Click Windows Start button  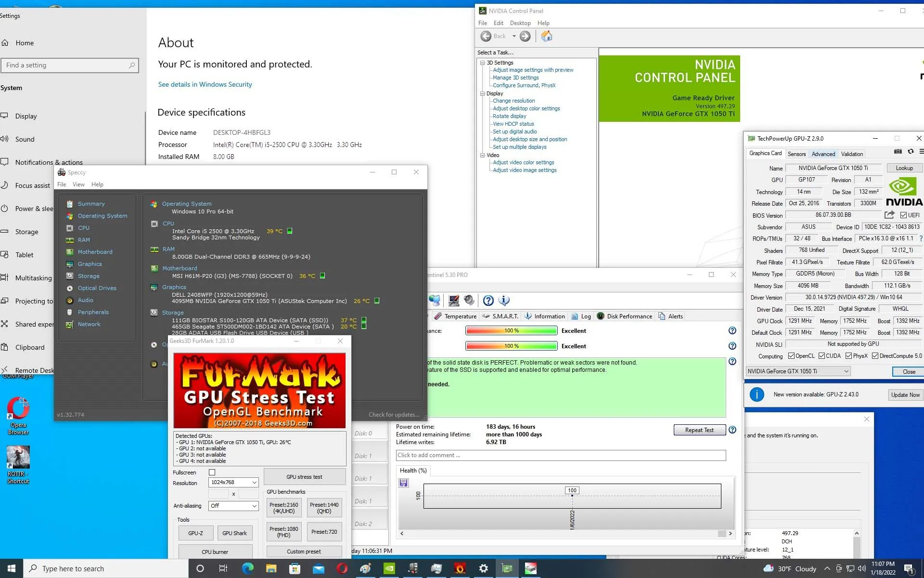12,568
